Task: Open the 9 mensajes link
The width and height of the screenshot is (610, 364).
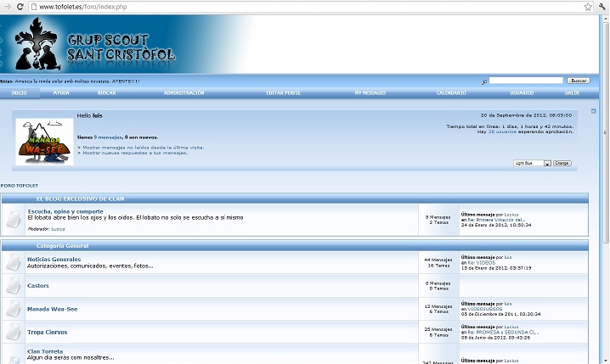Action: click(x=108, y=137)
